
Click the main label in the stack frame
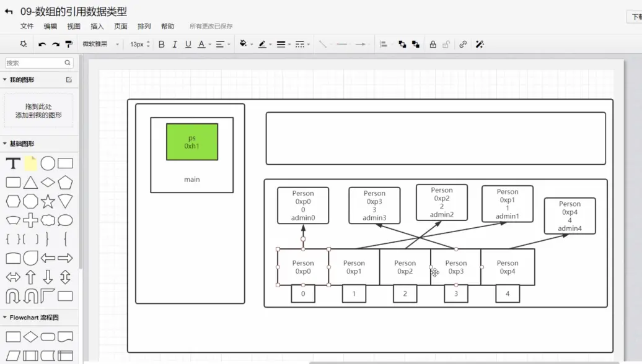[192, 180]
